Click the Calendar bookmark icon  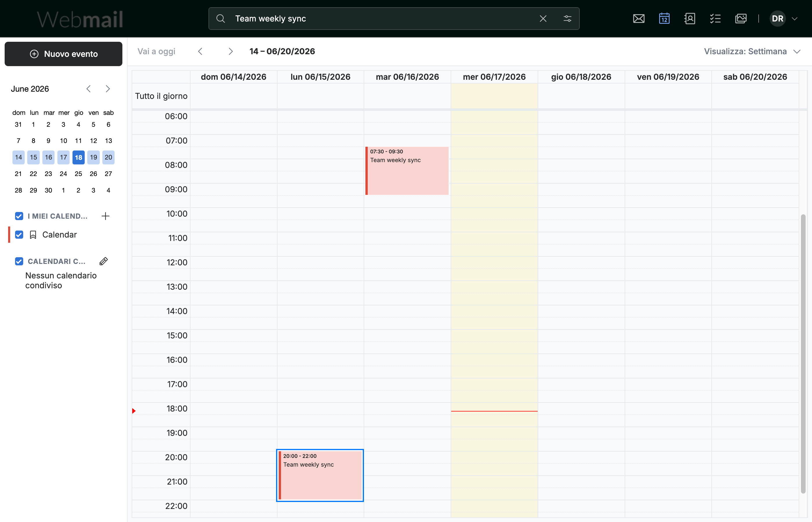click(33, 235)
